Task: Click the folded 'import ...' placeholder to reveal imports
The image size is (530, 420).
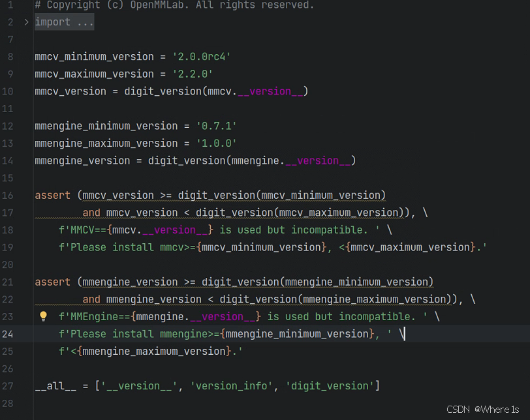Action: point(64,22)
